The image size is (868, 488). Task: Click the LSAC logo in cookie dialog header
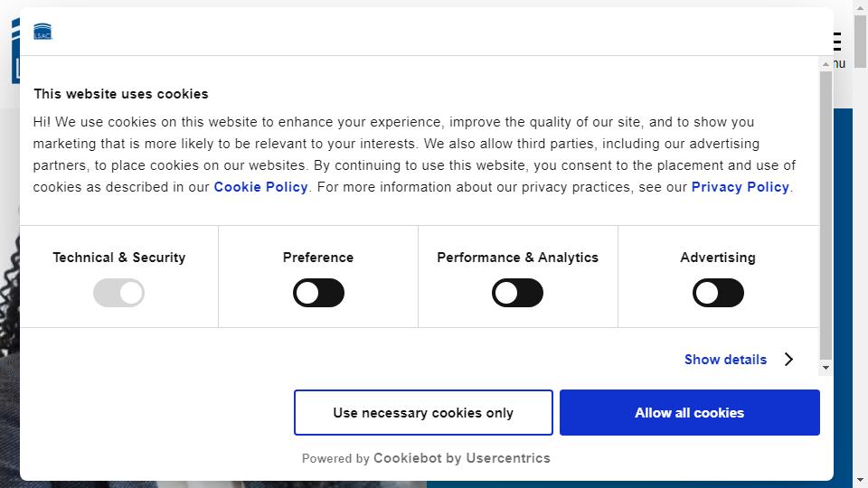click(x=42, y=32)
